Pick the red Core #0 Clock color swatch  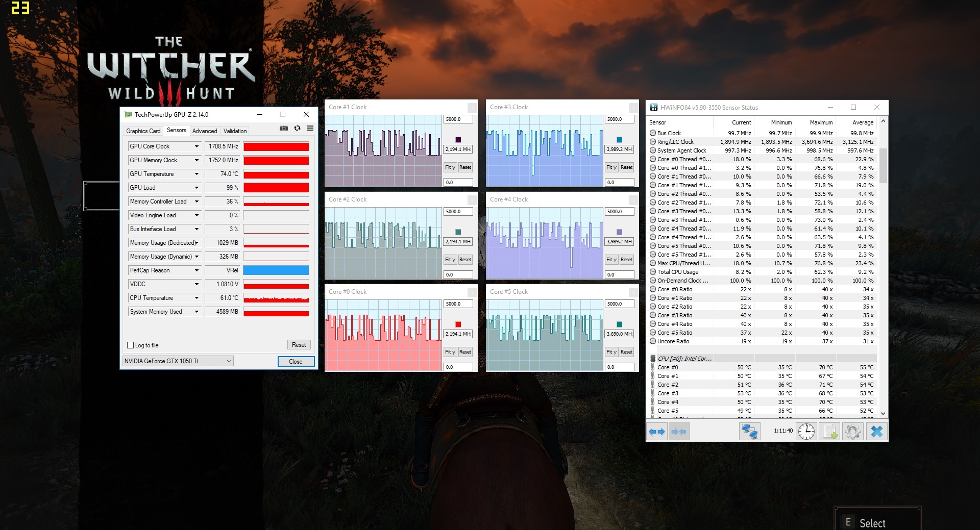pyautogui.click(x=458, y=324)
